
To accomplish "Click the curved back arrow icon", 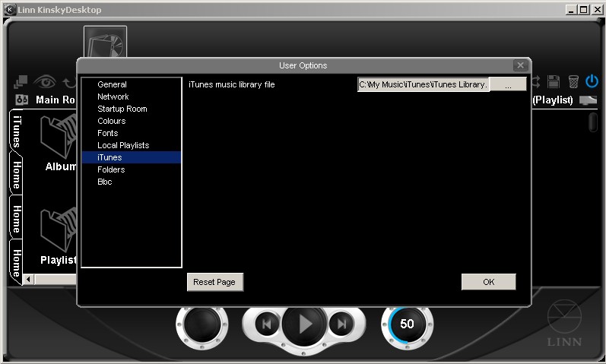I will click(x=69, y=82).
